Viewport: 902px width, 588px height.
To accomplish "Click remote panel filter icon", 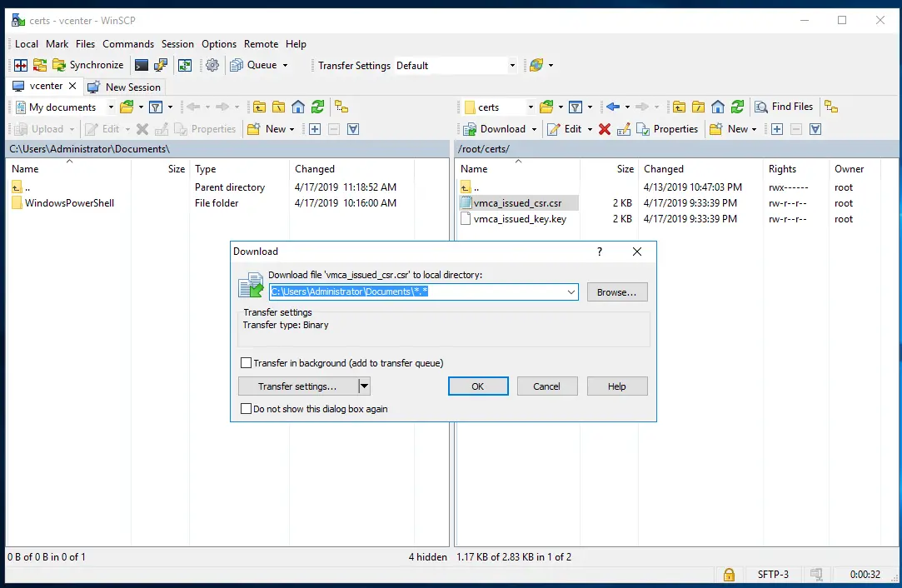I will 576,107.
